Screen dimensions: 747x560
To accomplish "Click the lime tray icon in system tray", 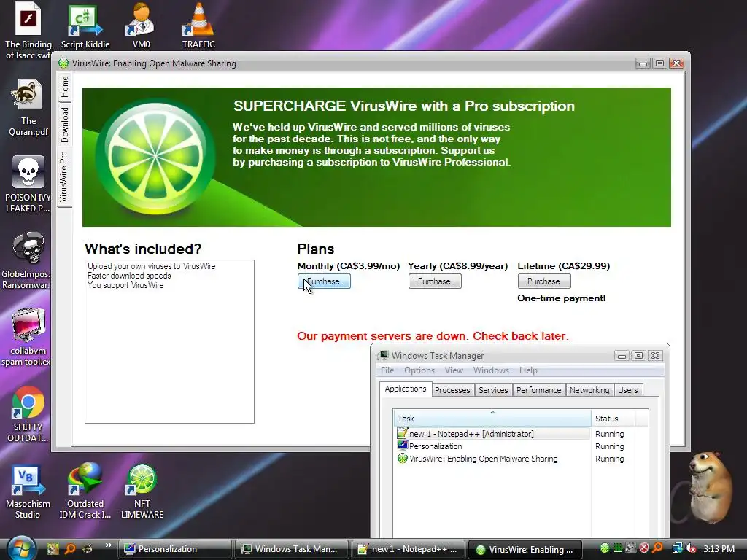I will tap(604, 548).
